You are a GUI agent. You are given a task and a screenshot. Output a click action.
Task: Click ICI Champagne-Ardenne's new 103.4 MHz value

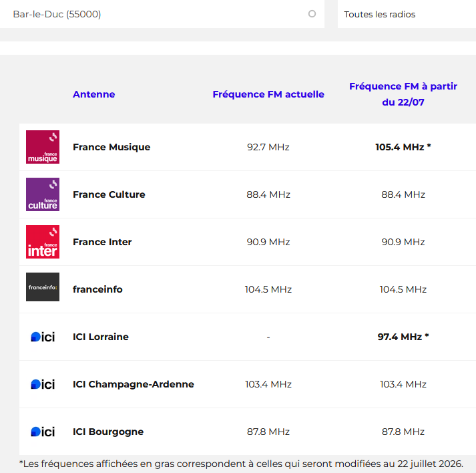coord(403,384)
